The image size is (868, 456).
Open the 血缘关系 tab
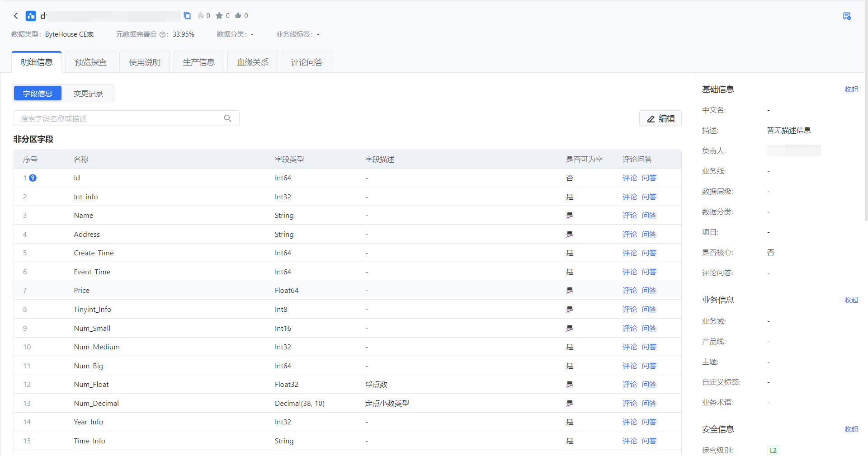pyautogui.click(x=253, y=62)
